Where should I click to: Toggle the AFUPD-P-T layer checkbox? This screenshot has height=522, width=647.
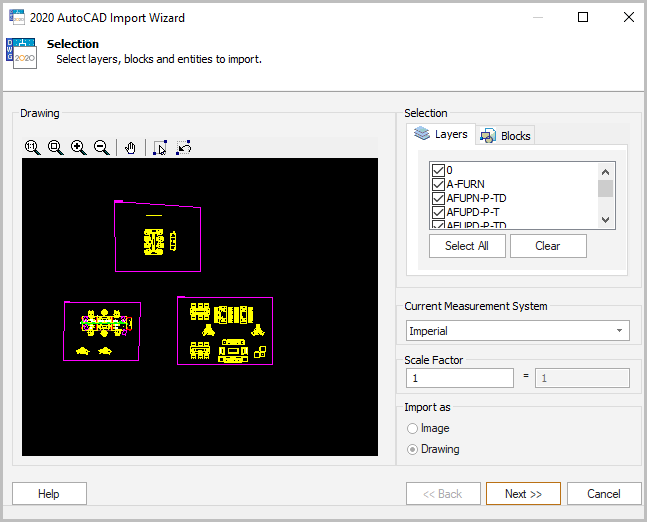tap(438, 212)
